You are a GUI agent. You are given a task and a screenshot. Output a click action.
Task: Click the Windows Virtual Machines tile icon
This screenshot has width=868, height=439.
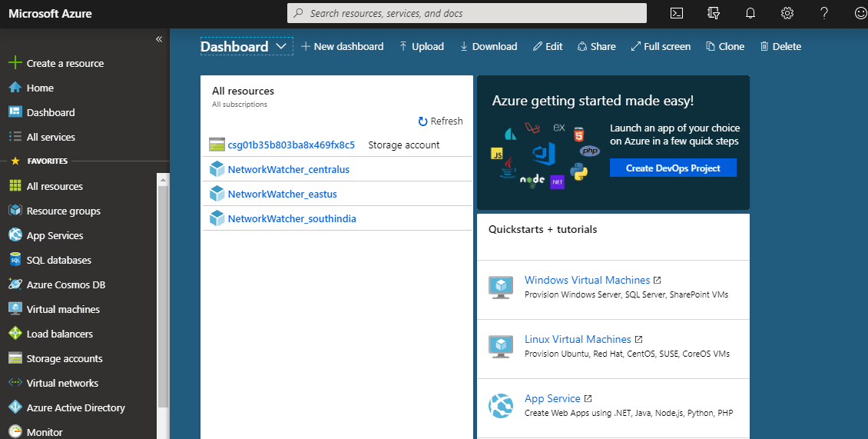point(501,287)
